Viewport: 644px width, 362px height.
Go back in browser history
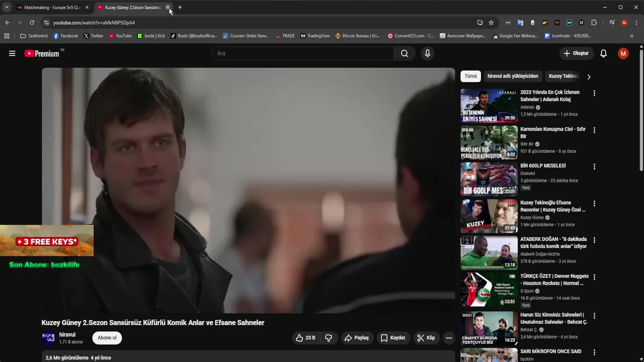pyautogui.click(x=7, y=23)
